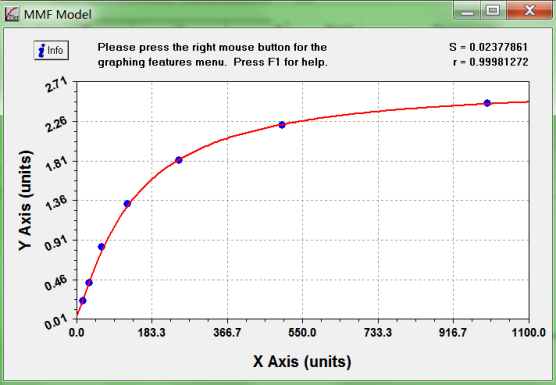Click the 2.26 tick label on y-axis
This screenshot has width=556, height=385.
coord(56,124)
